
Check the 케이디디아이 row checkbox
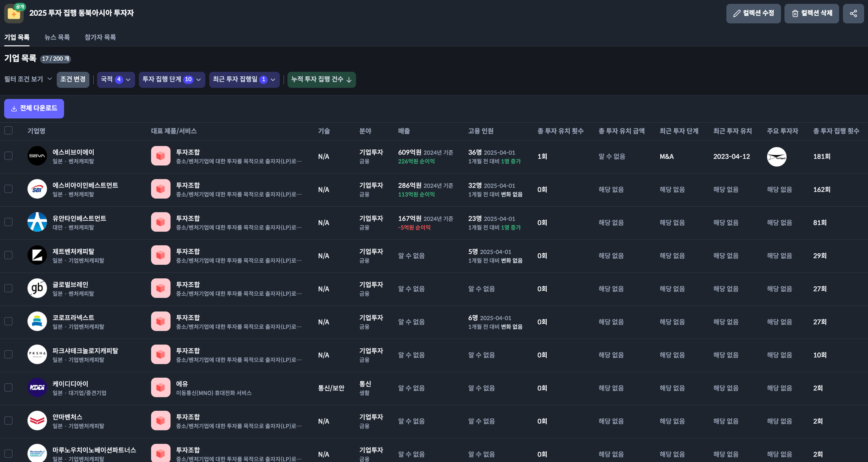(8, 388)
